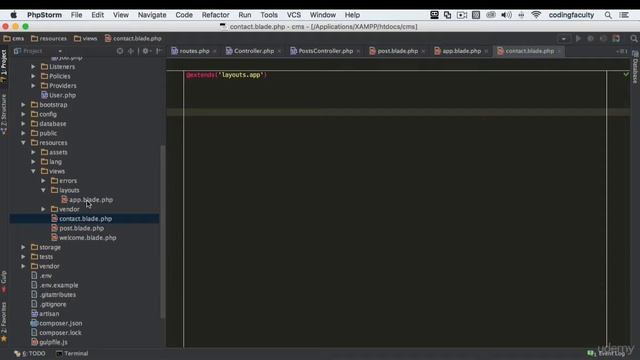Collapse the layouts folder
Image resolution: width=640 pixels, height=360 pixels.
(x=43, y=190)
